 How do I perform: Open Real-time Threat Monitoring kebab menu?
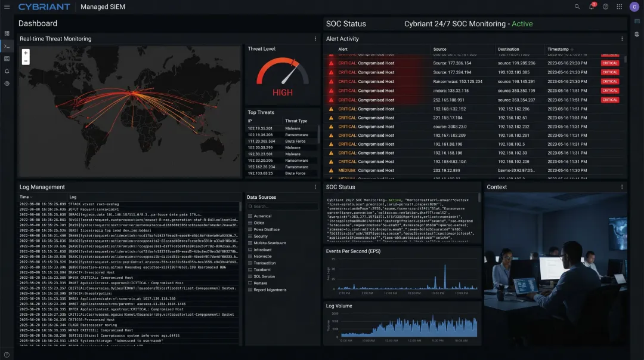pyautogui.click(x=315, y=39)
